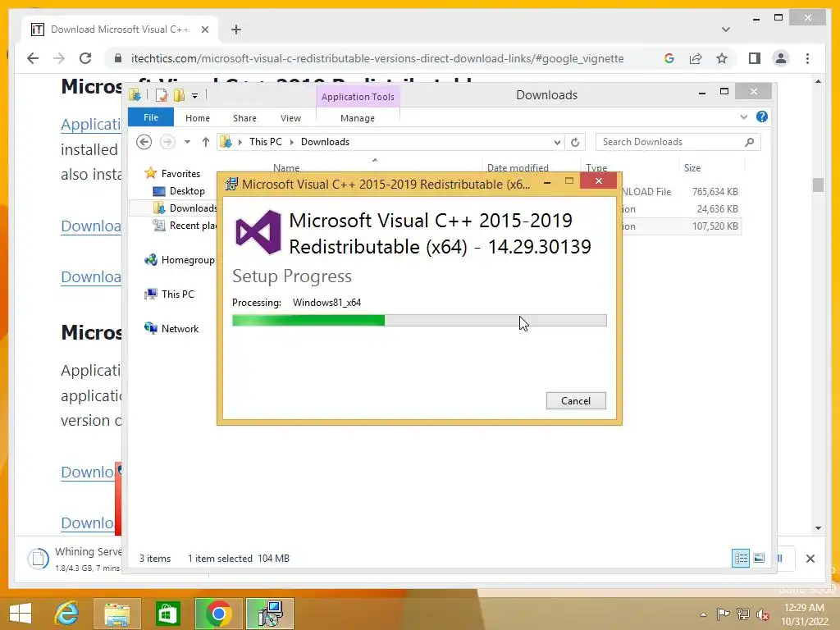This screenshot has width=840, height=630.
Task: Reload the Chrome page
Action: click(x=85, y=58)
